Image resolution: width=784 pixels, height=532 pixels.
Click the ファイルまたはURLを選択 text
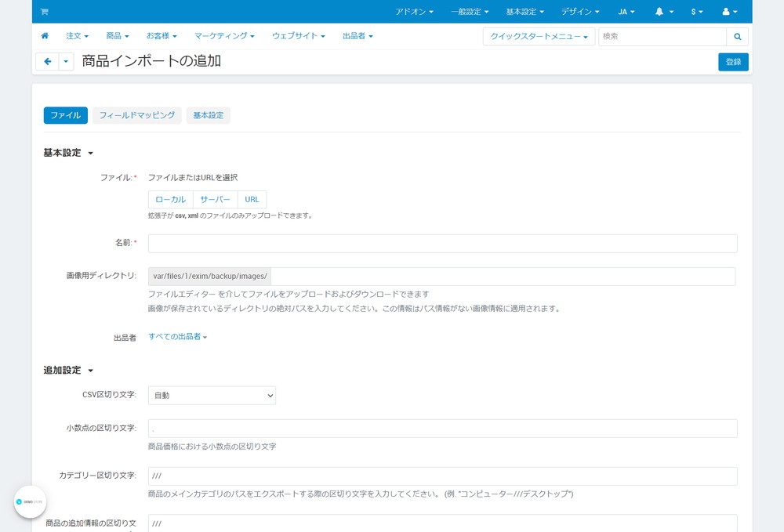tap(193, 177)
